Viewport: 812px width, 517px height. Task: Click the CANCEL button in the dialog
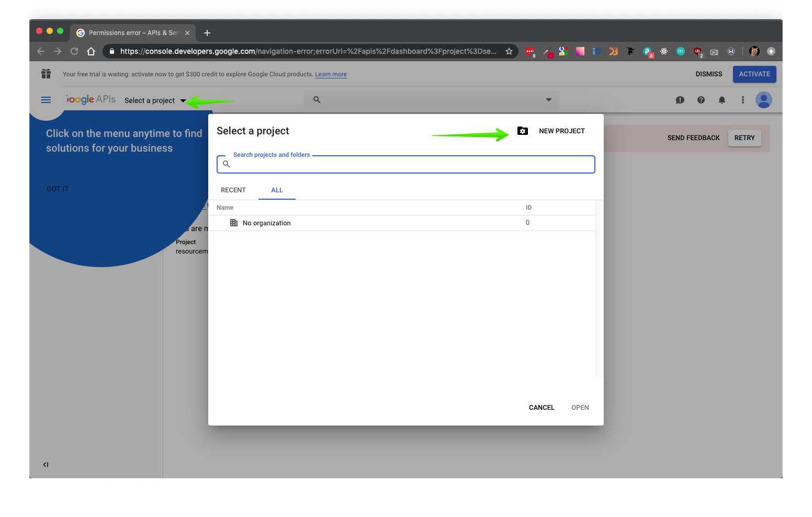click(542, 407)
